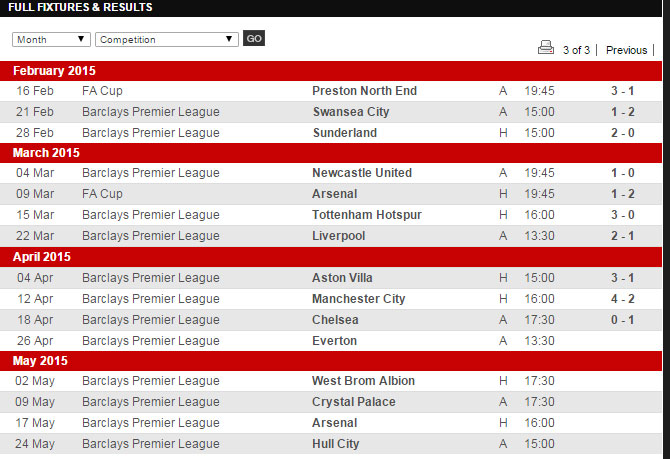Image resolution: width=670 pixels, height=459 pixels.
Task: Open the FA Cup Arsenal match in March
Action: pos(334,194)
